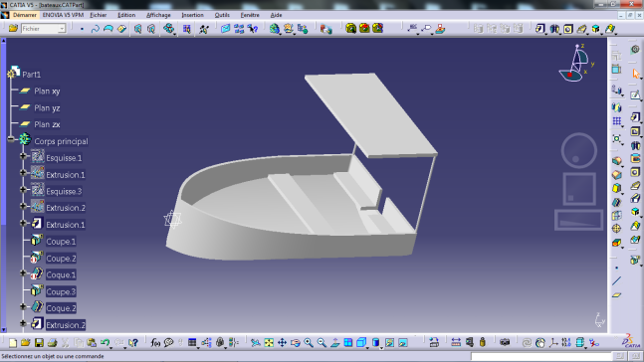Click the Zoom In magnifier icon

309,343
